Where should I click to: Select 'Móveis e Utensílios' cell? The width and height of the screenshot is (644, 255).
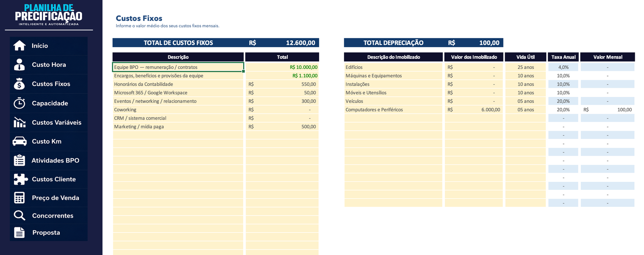tap(393, 93)
